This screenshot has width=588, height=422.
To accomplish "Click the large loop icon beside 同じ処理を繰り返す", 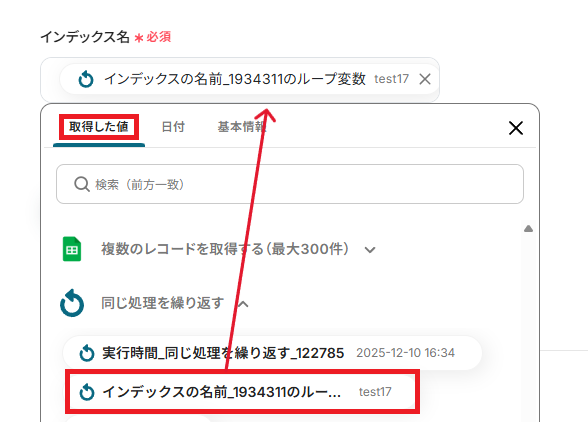I will coord(72,303).
